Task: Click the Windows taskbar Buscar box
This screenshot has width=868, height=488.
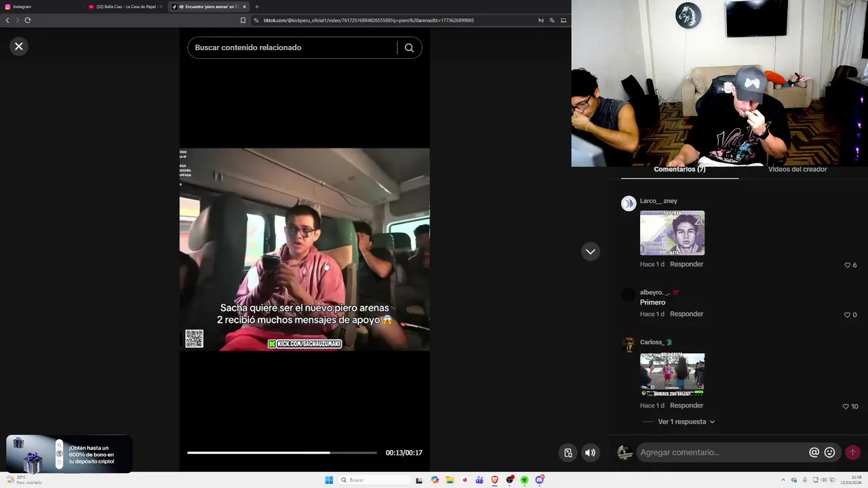Action: tap(373, 480)
